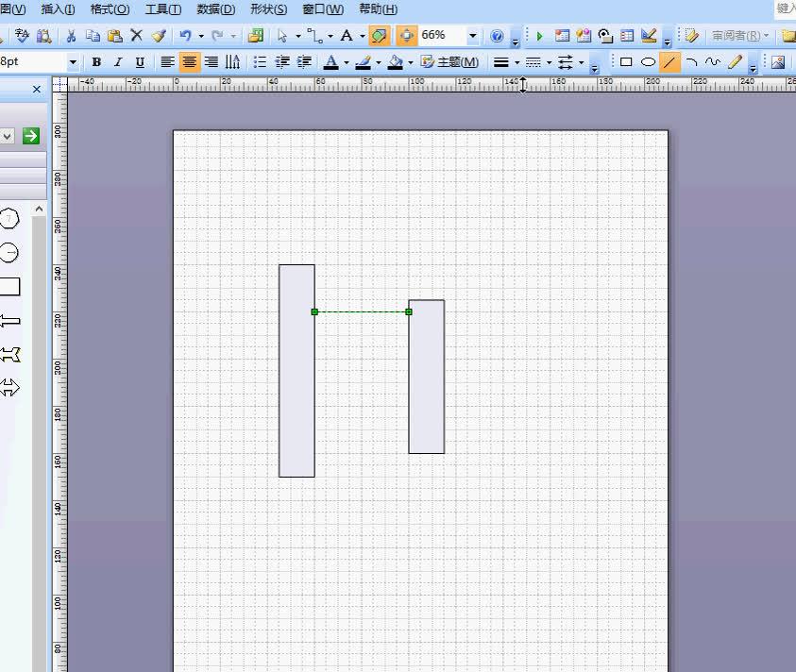Open the 工具(T) menu
796x672 pixels.
tap(163, 9)
